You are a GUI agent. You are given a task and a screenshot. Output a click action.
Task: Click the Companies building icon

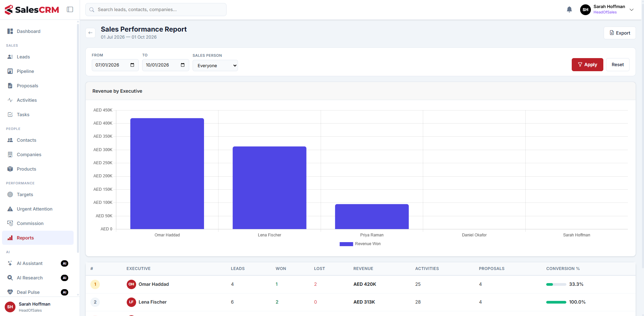10,154
